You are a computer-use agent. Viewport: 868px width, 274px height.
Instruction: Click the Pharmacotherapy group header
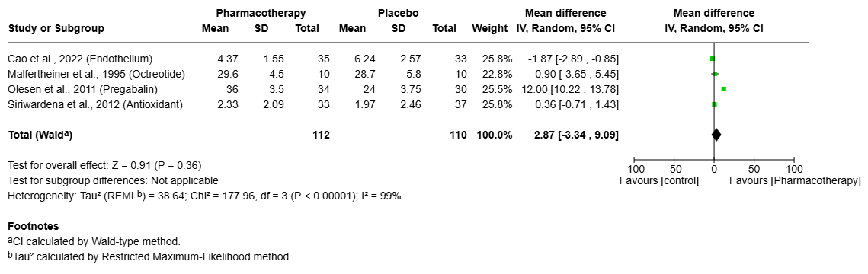pos(261,13)
